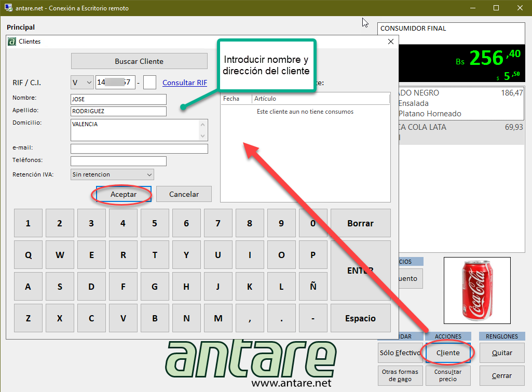Click the Coca-Cola can product image
This screenshot has height=392, width=532.
[476, 290]
